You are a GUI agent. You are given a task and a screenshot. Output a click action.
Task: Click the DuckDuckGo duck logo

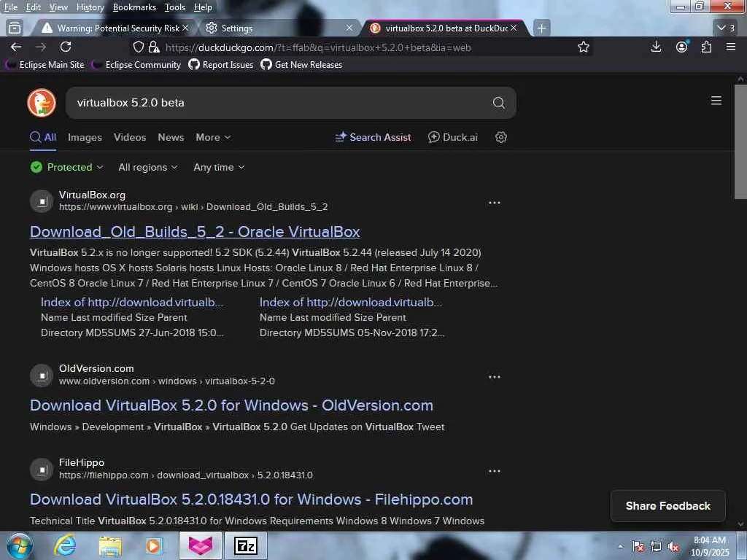pyautogui.click(x=42, y=103)
